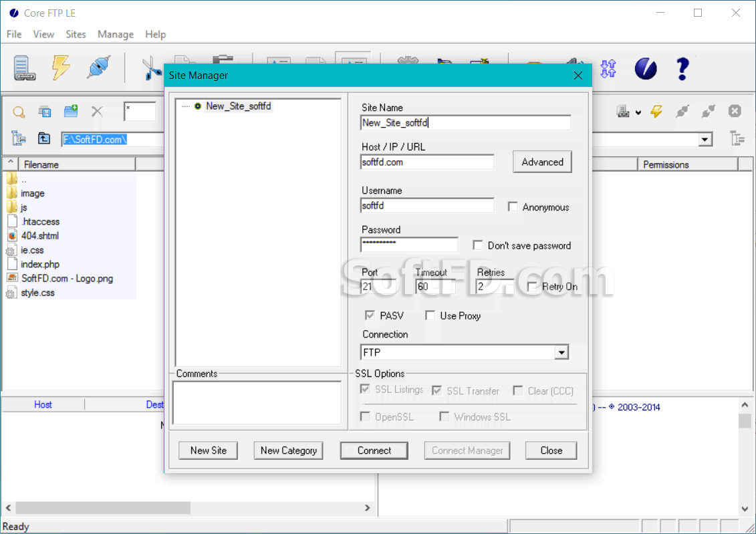Open the File menu

14,34
